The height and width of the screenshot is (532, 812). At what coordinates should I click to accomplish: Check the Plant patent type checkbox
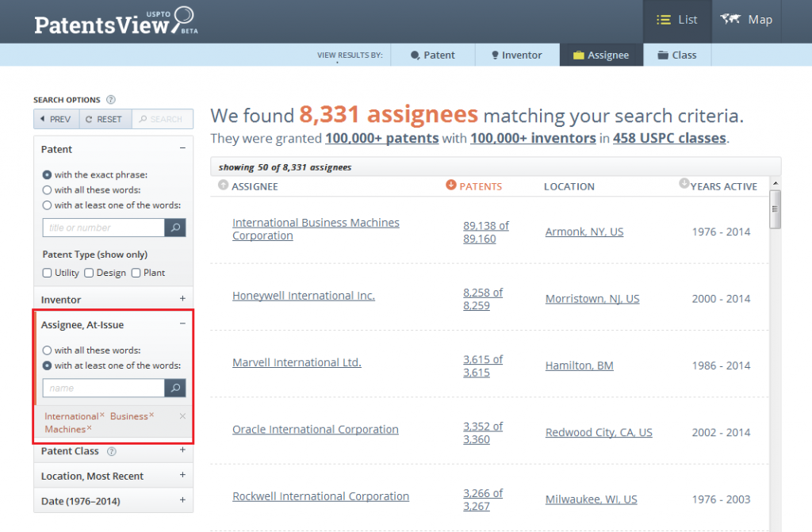click(136, 273)
